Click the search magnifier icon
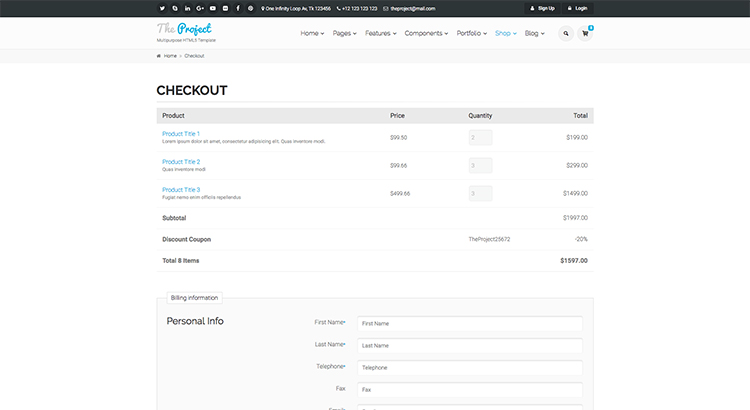Screen dimensions: 750x410 566,33
